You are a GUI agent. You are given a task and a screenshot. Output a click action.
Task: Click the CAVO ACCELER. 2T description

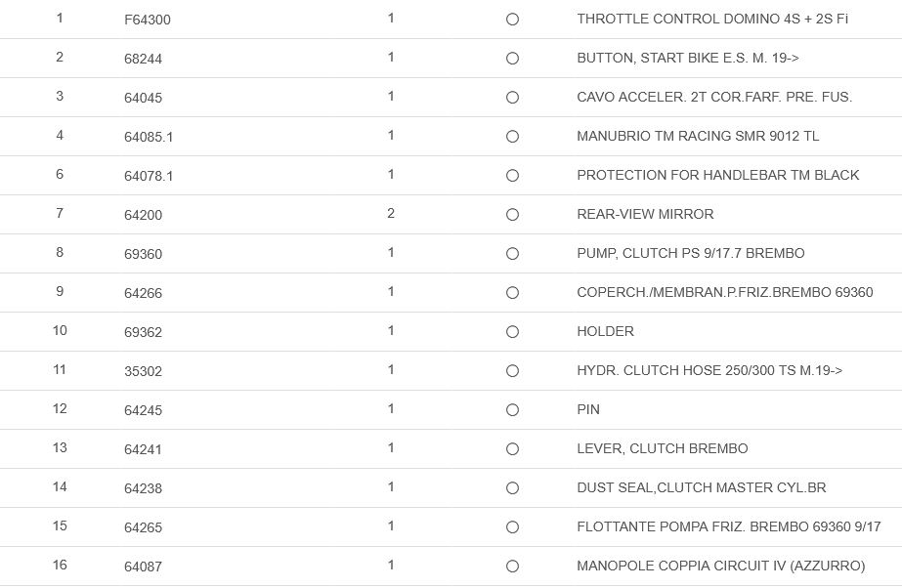click(714, 97)
